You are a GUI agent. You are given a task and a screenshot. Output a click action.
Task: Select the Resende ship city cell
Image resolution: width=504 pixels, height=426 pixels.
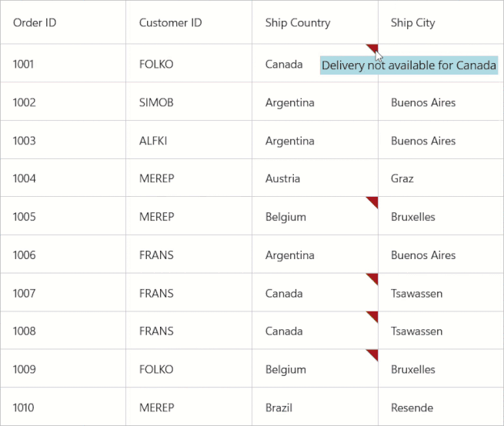tap(412, 408)
